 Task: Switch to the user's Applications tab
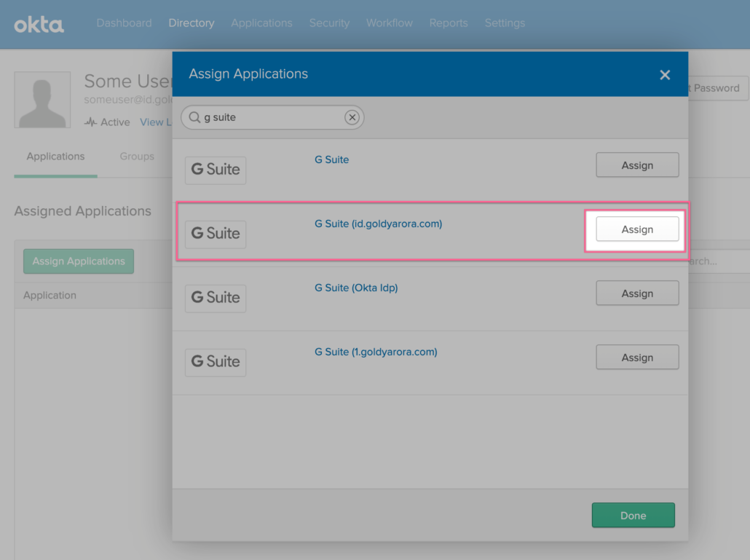(x=55, y=157)
